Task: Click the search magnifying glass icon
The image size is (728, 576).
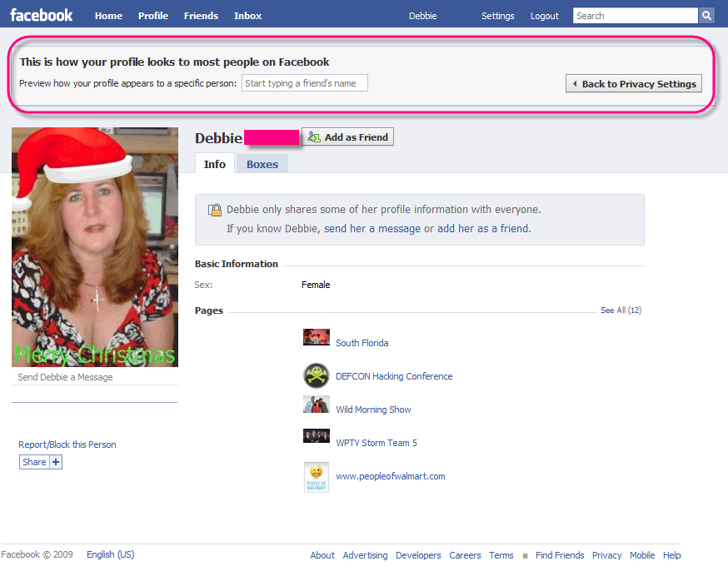Action: (x=706, y=15)
